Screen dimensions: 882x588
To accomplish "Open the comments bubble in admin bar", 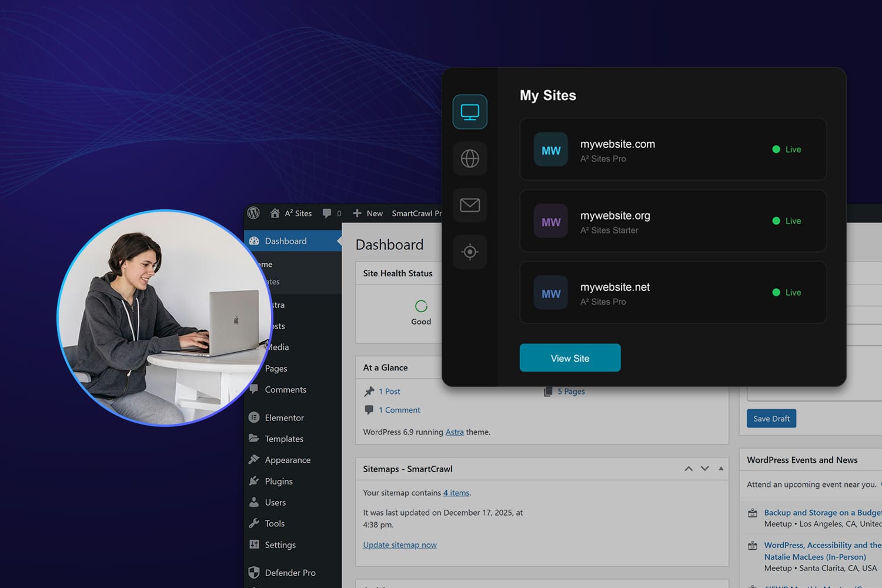I will (x=327, y=213).
